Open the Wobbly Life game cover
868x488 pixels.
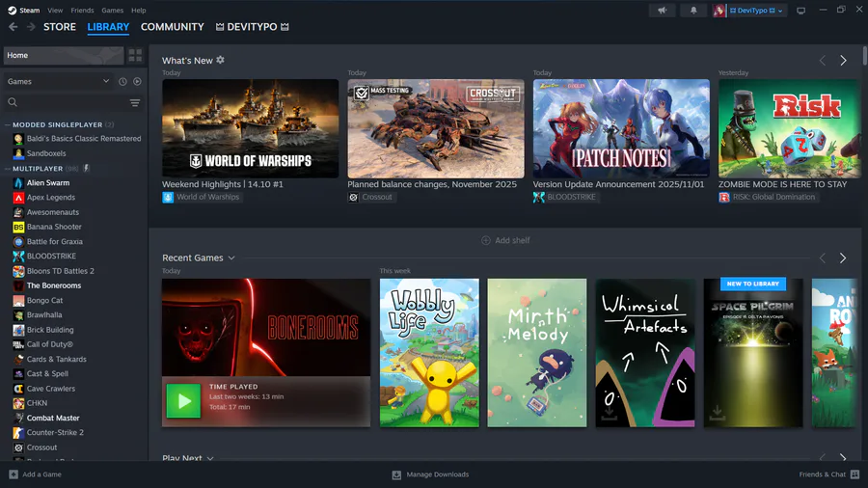click(429, 353)
